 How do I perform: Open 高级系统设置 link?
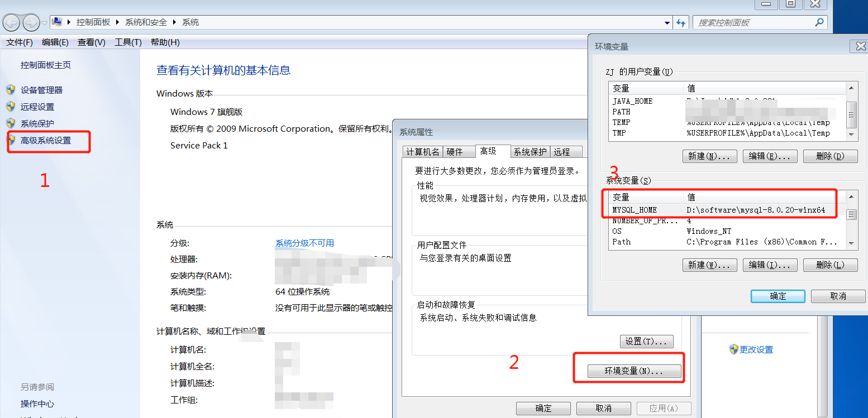pos(46,140)
